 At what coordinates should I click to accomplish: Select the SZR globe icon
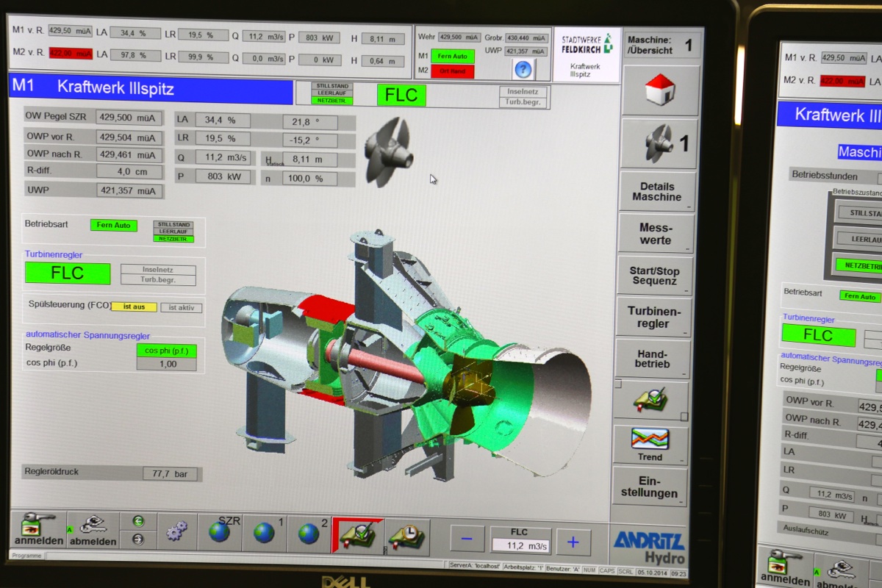(220, 531)
